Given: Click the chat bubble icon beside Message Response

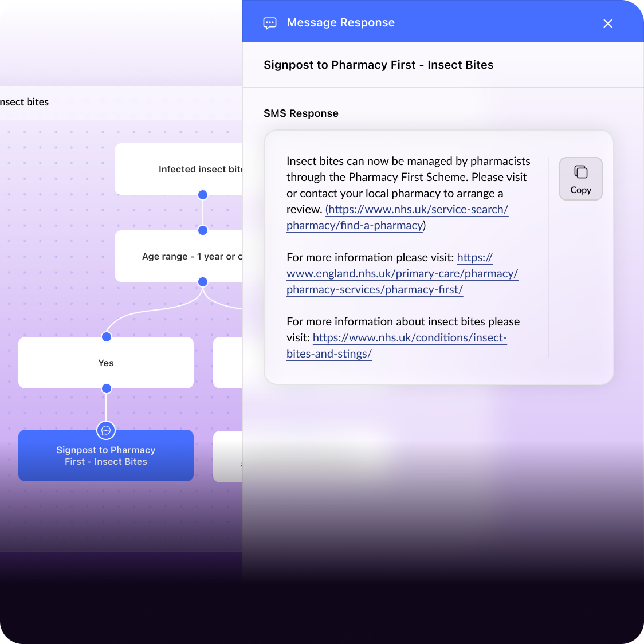Looking at the screenshot, I should [270, 23].
